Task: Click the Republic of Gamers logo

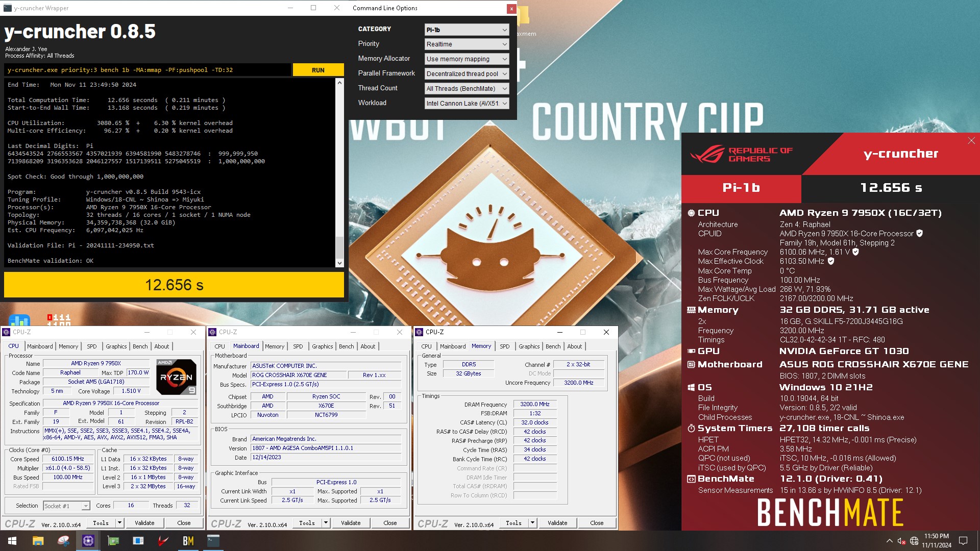Action: tap(741, 154)
